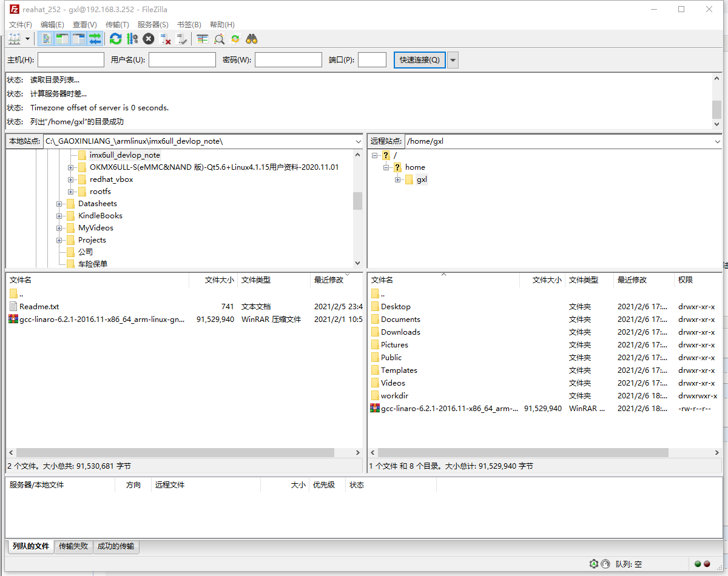The height and width of the screenshot is (576, 728).
Task: Expand the Projects folder node
Action: tap(59, 240)
